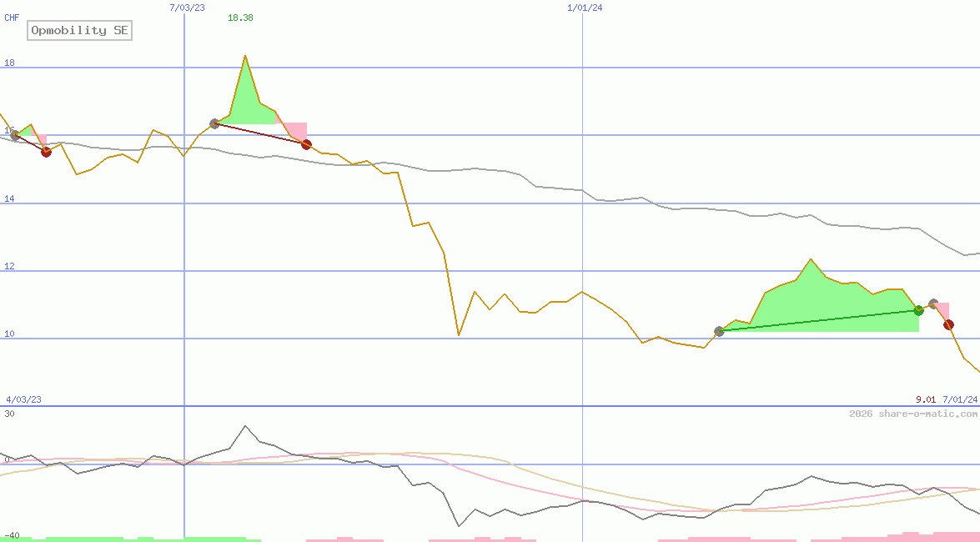
Task: Click the CHF currency label
Action: pyautogui.click(x=12, y=17)
